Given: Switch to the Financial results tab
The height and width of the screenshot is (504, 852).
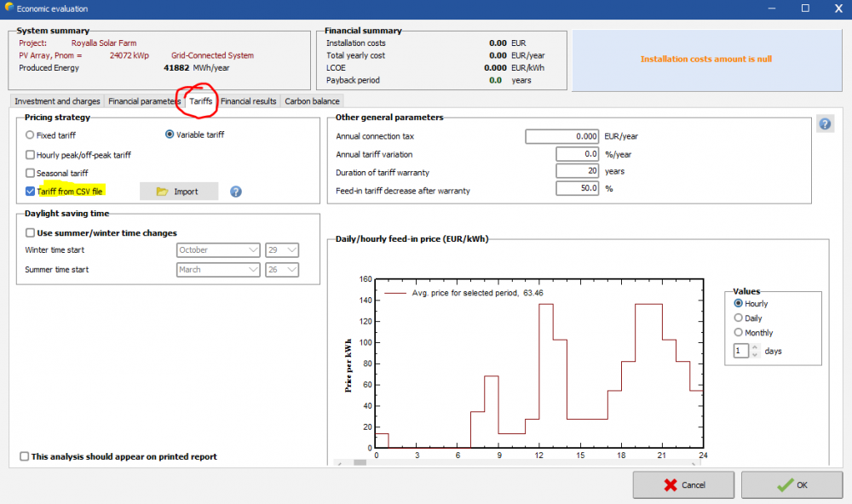Looking at the screenshot, I should pyautogui.click(x=248, y=101).
